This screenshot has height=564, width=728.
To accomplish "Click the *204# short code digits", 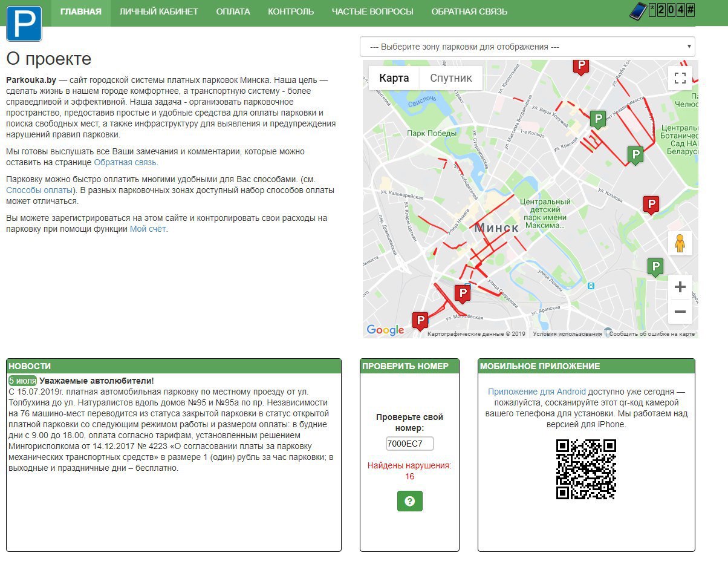I will (x=672, y=11).
